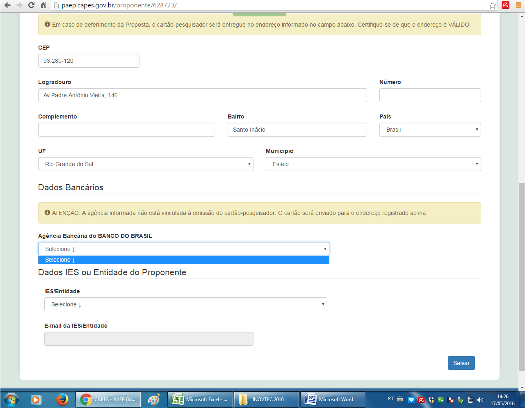Open the IES/Entidade dropdown
Viewport: 525px width, 420px height.
(185, 304)
